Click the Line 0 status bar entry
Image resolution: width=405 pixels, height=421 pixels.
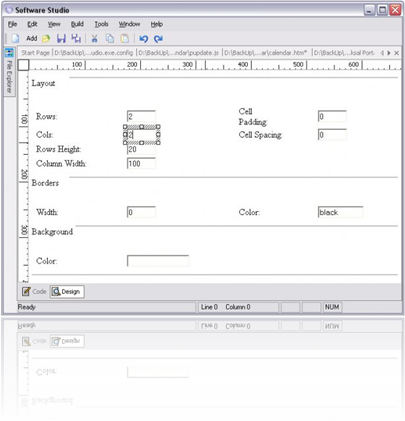[209, 307]
